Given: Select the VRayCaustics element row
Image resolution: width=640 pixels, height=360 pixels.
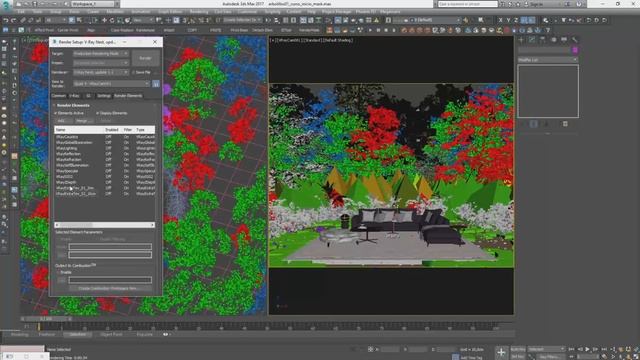Looking at the screenshot, I should point(105,137).
